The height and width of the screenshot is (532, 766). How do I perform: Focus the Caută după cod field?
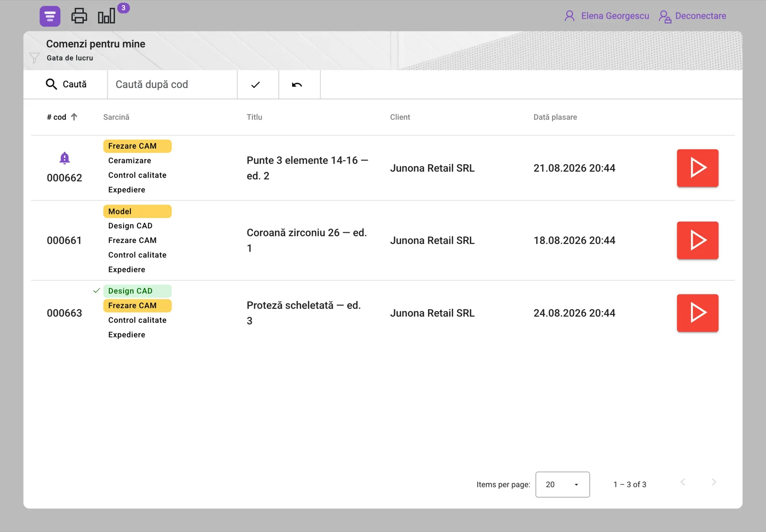pyautogui.click(x=172, y=85)
